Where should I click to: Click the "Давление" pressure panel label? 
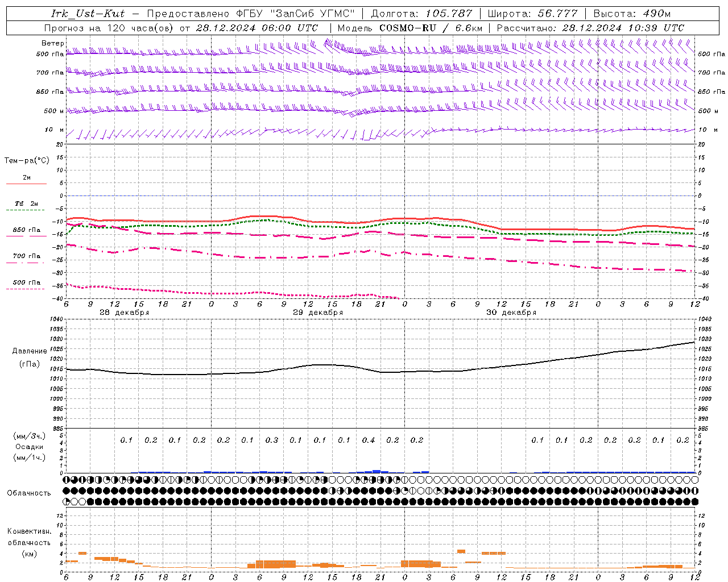[x=30, y=351]
